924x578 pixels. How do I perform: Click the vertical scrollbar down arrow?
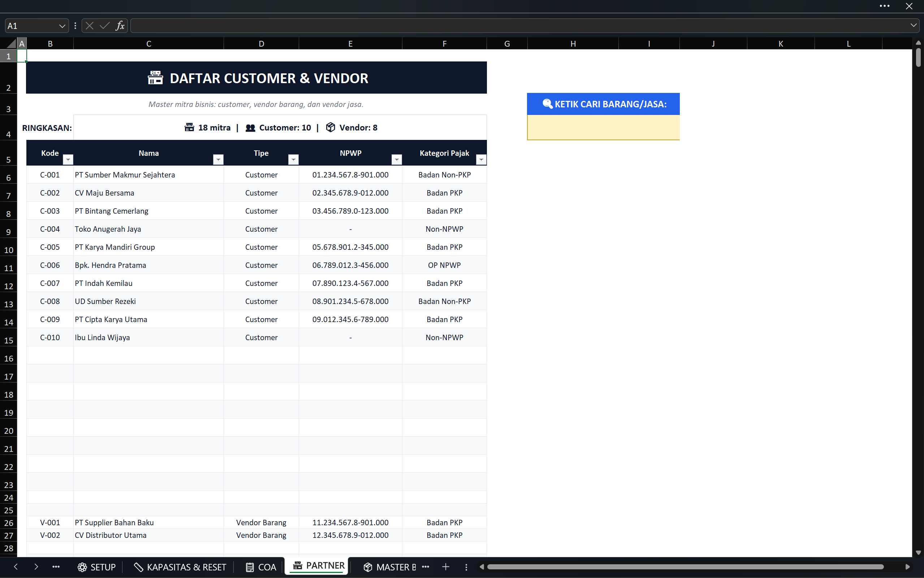tap(918, 552)
